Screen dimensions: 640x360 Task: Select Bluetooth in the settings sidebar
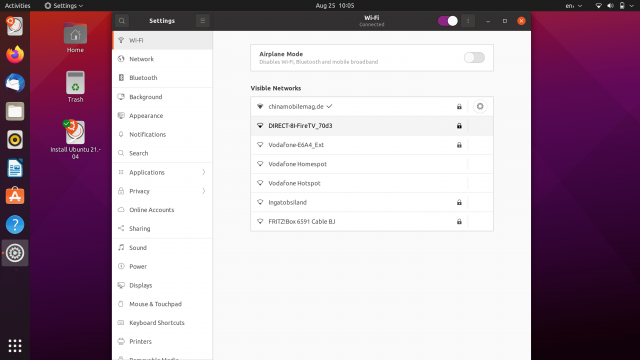[162, 78]
